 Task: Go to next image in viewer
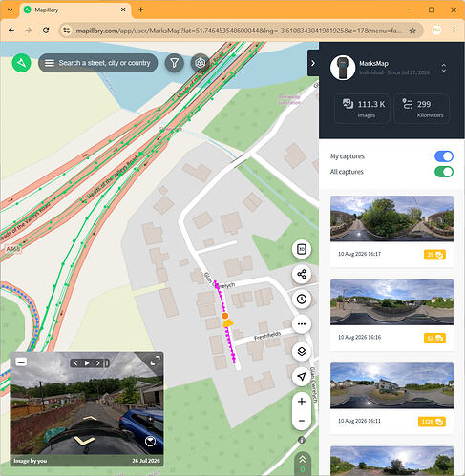point(98,362)
